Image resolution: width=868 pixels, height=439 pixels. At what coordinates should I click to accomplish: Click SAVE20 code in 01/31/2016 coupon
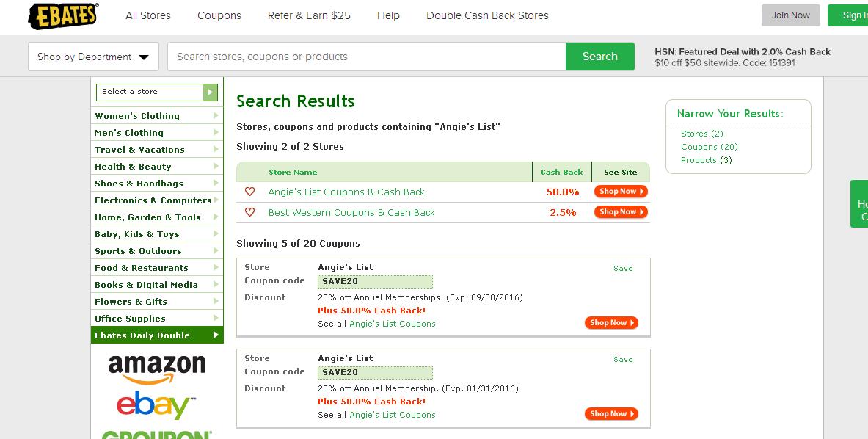[376, 373]
